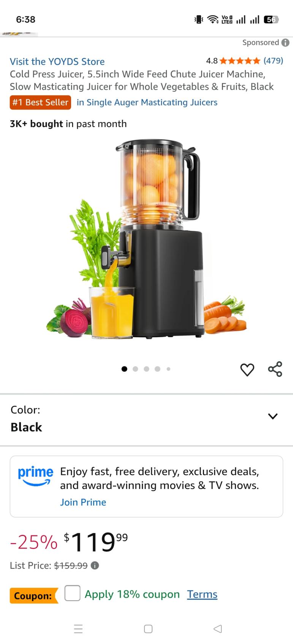The height and width of the screenshot is (644, 293).
Task: Visit the YOYDS Store link
Action: click(57, 62)
